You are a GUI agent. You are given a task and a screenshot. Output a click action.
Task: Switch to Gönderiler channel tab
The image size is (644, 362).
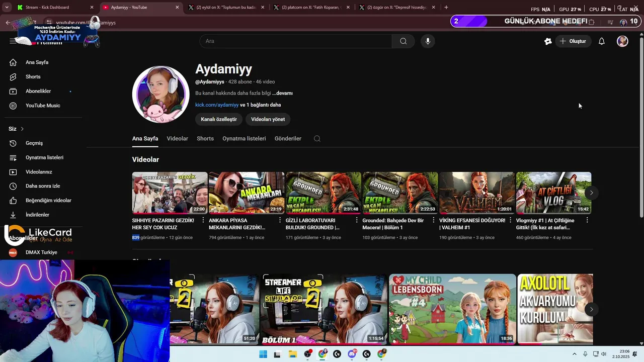click(288, 139)
